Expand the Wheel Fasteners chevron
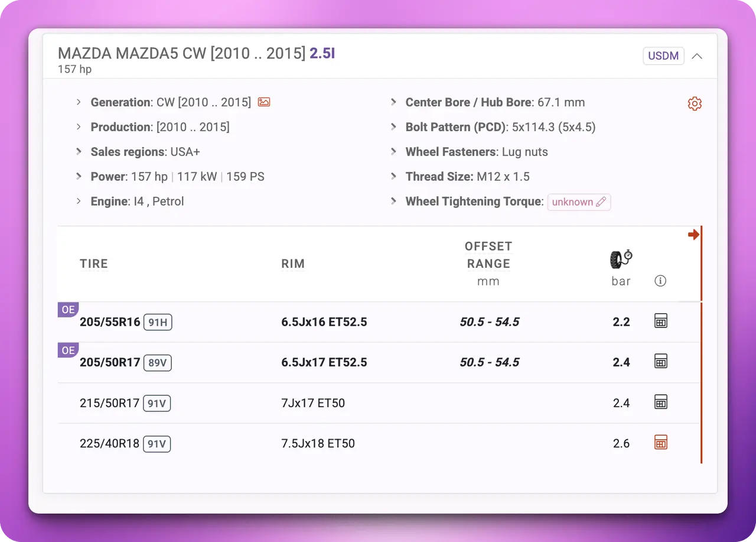 pos(393,152)
